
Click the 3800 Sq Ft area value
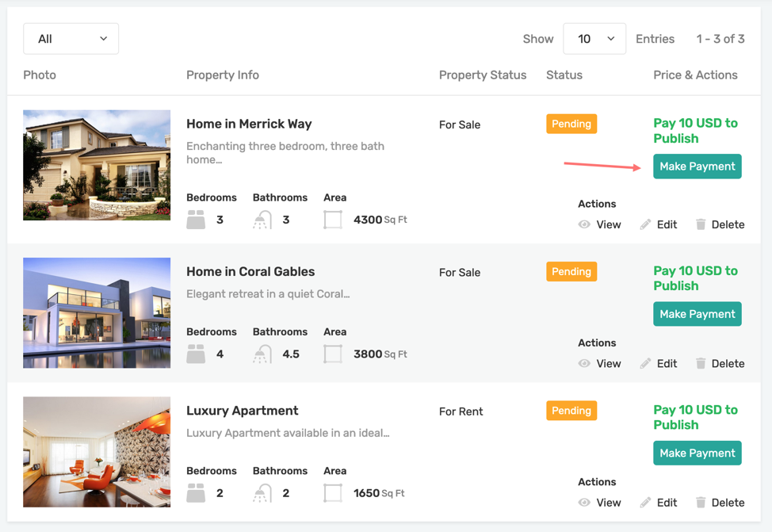coord(380,354)
